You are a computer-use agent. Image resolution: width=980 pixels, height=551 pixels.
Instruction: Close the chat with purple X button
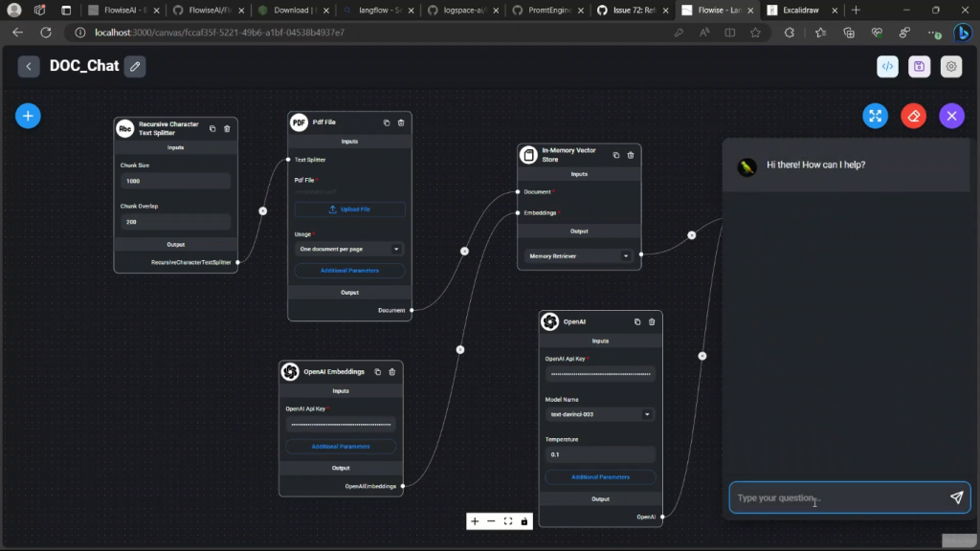[951, 116]
